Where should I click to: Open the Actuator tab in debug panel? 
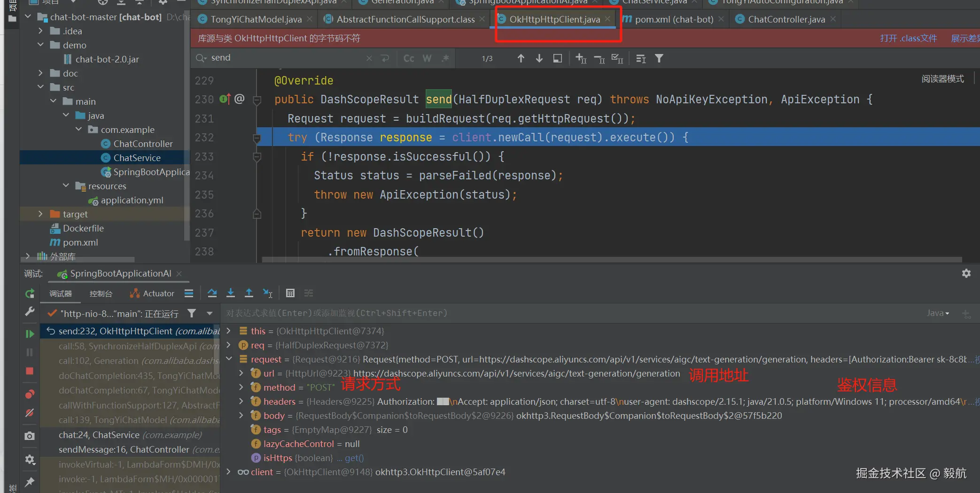click(x=152, y=293)
